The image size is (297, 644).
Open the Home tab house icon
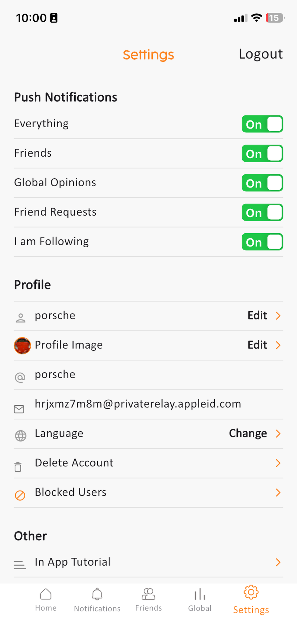(x=46, y=594)
